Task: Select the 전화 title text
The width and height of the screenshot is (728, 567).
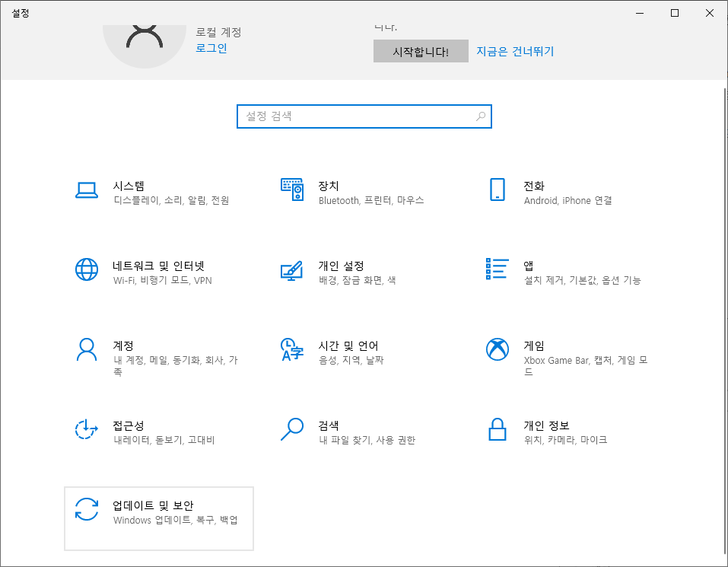Action: click(533, 186)
